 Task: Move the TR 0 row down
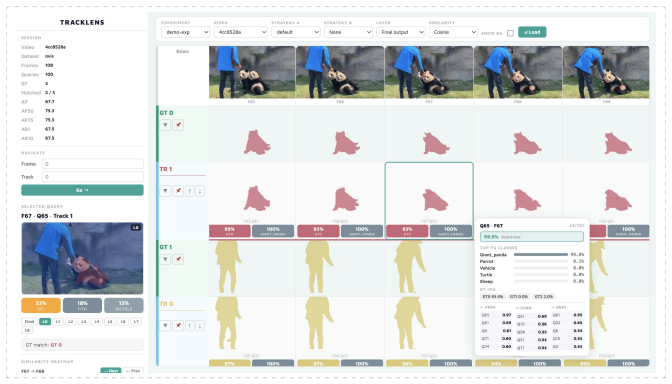point(200,326)
